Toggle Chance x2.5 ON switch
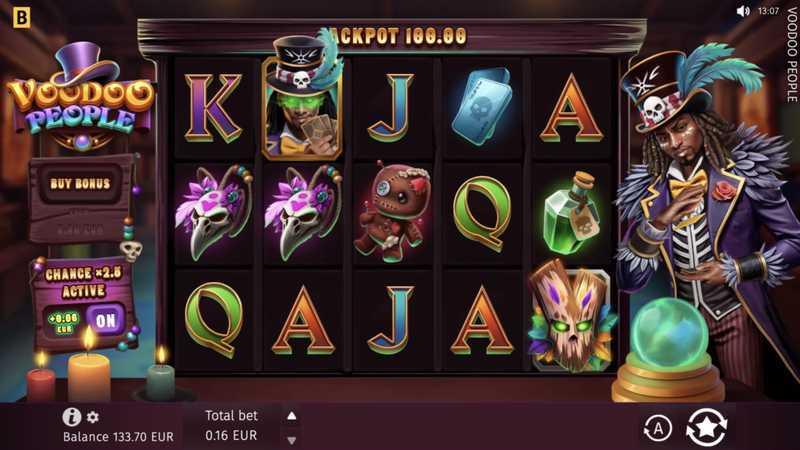The height and width of the screenshot is (450, 800). click(106, 320)
